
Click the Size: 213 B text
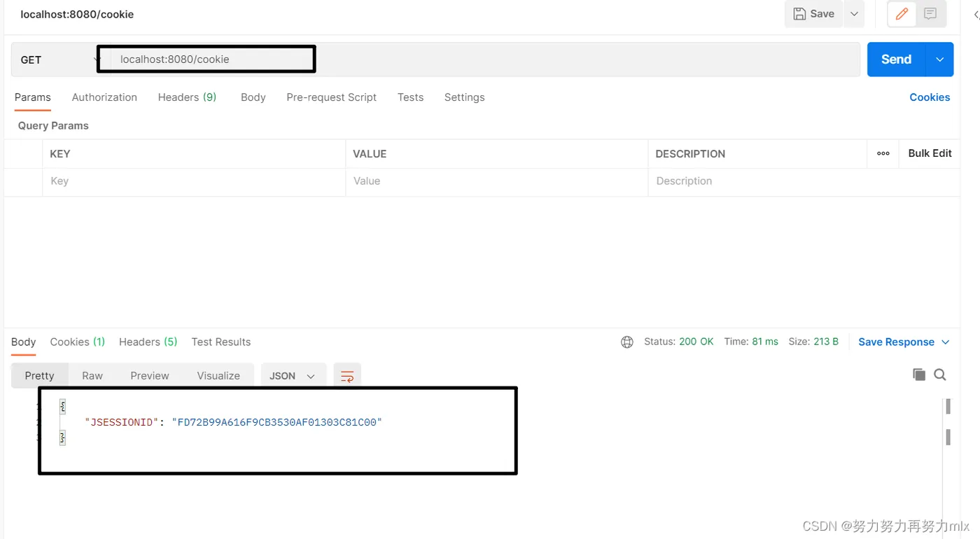(813, 342)
